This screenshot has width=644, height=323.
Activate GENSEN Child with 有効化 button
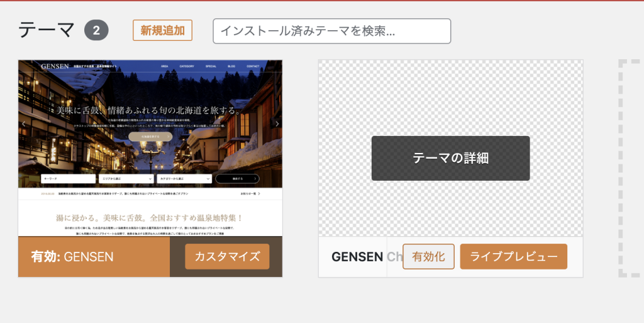[x=428, y=256]
